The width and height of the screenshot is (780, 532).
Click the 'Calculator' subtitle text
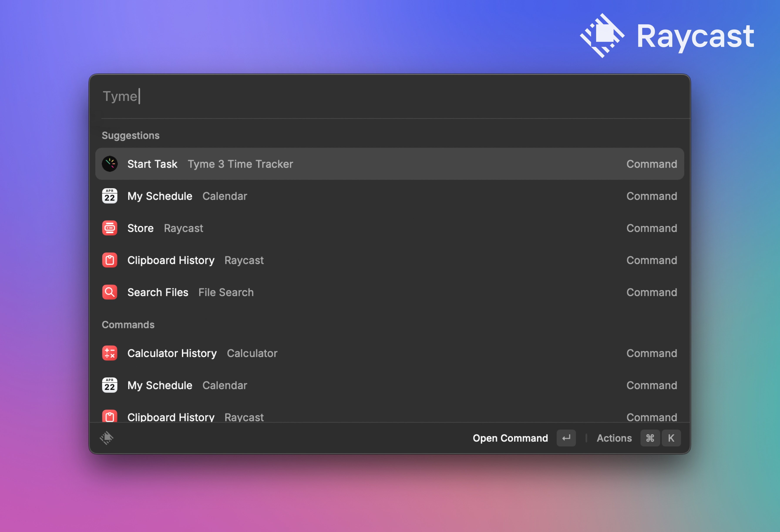tap(252, 353)
